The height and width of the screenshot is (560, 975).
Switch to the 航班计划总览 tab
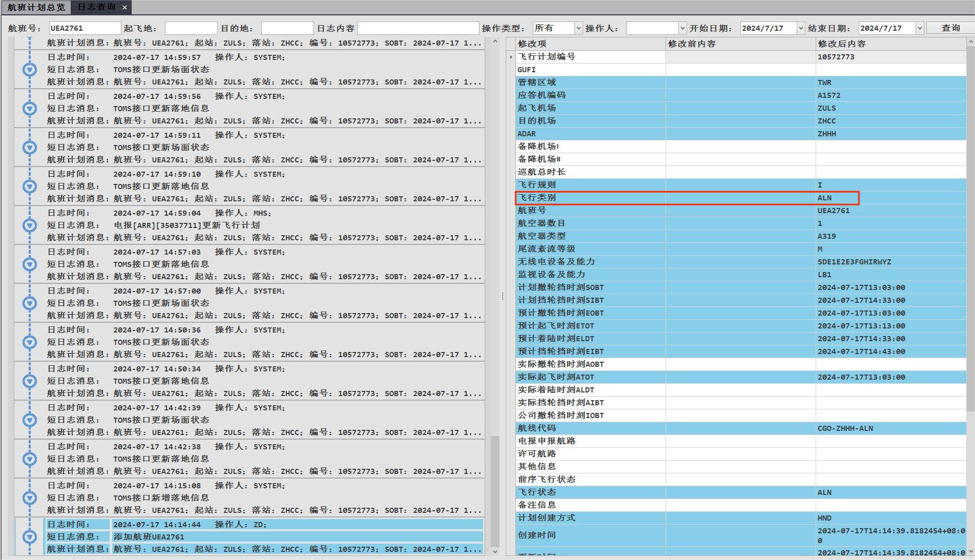point(36,7)
